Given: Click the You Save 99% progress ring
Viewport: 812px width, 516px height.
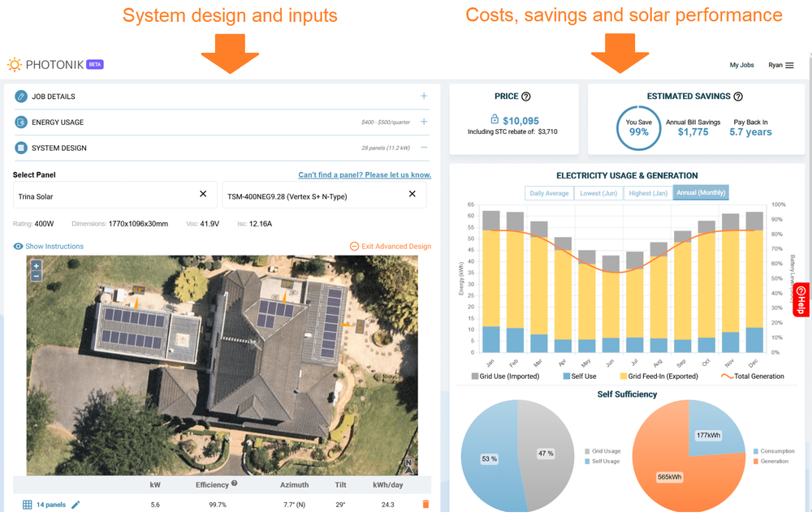Looking at the screenshot, I should click(638, 128).
